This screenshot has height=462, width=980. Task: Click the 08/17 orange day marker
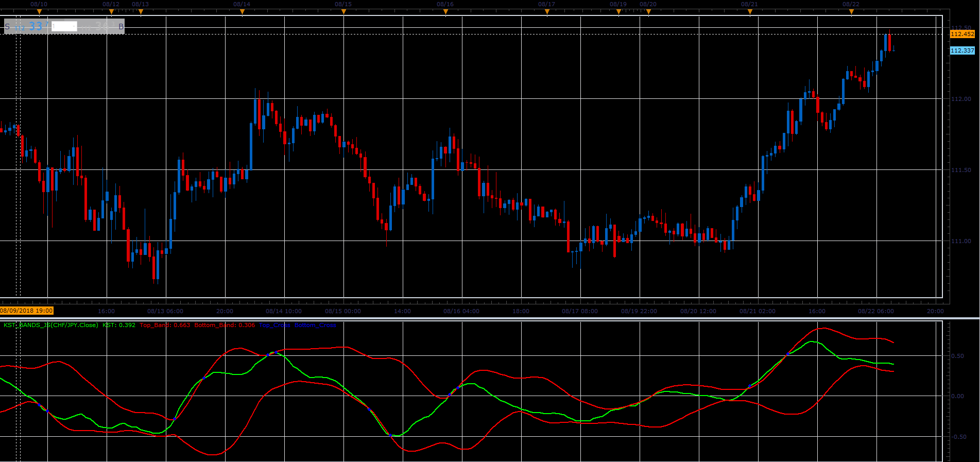[547, 12]
